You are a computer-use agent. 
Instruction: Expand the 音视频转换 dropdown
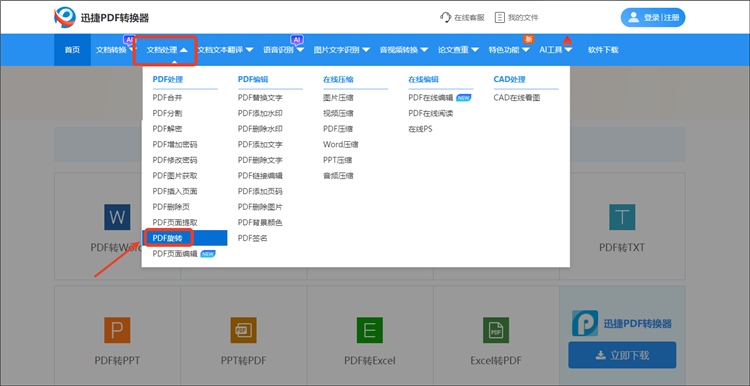click(x=404, y=50)
